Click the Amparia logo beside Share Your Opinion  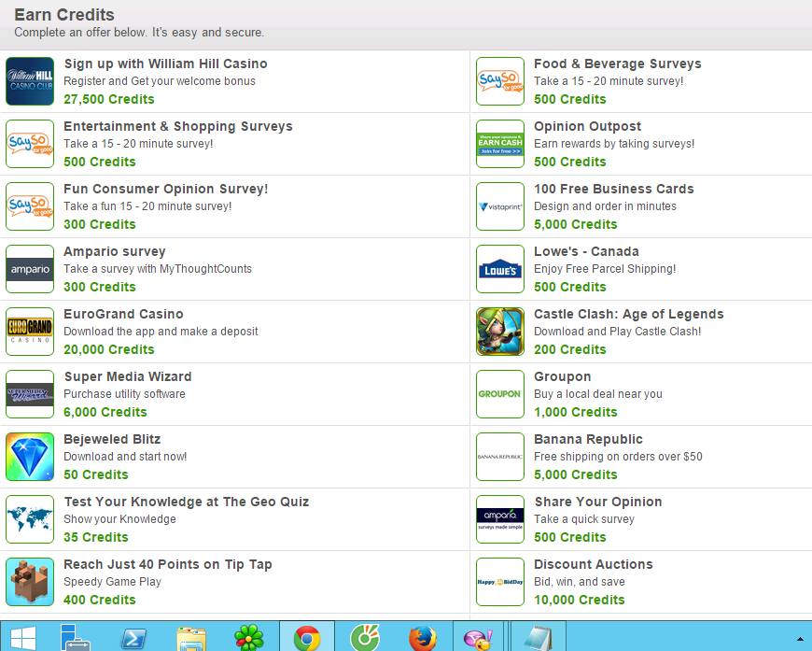coord(500,519)
